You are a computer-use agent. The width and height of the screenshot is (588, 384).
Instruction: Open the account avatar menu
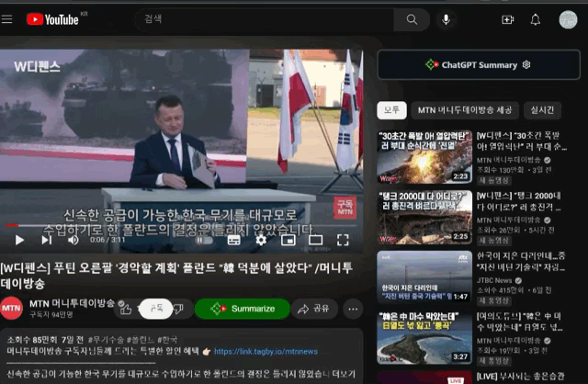click(x=568, y=19)
